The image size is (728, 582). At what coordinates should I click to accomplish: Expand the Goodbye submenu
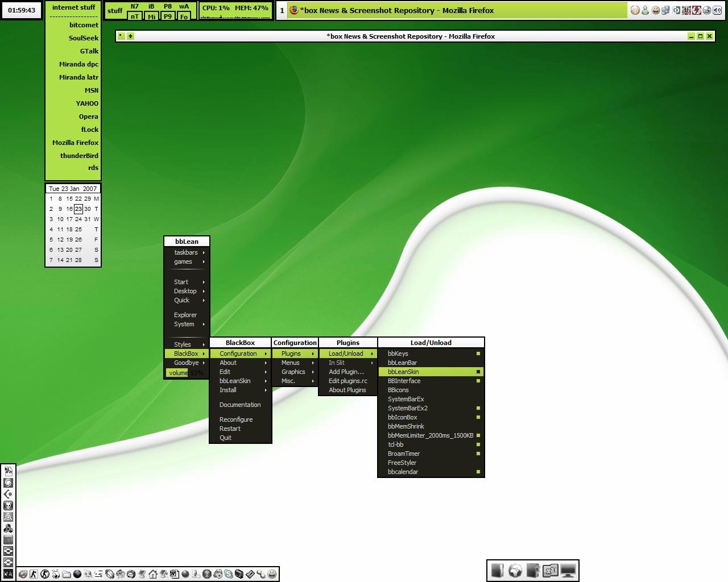(x=187, y=363)
